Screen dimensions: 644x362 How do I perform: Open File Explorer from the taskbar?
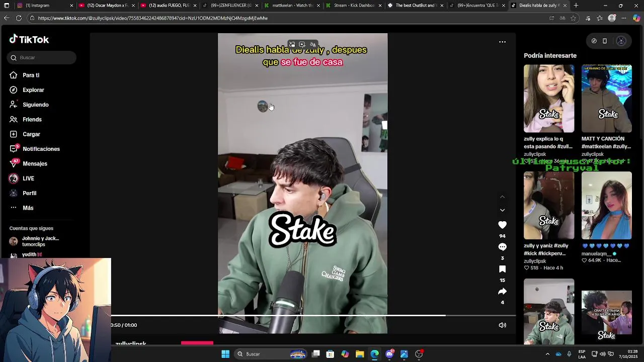[360, 354]
